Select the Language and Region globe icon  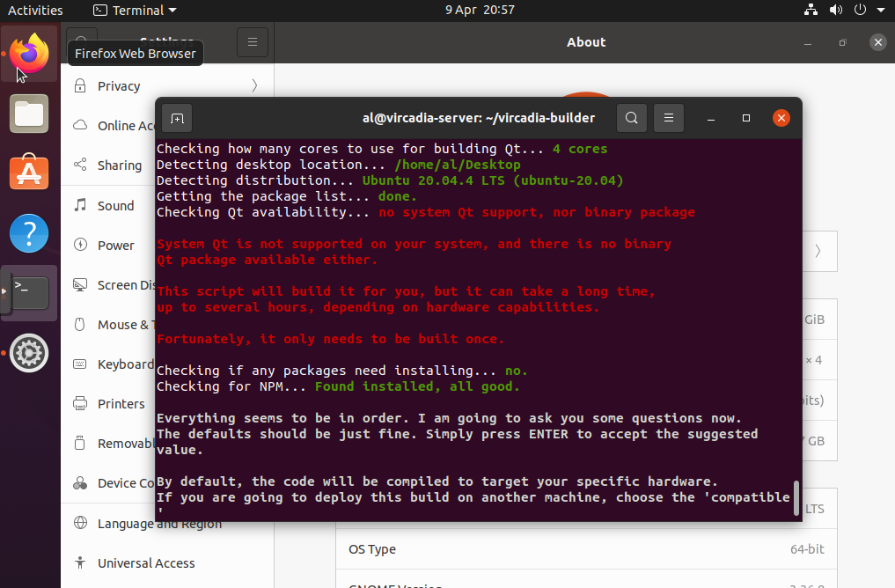coord(80,523)
